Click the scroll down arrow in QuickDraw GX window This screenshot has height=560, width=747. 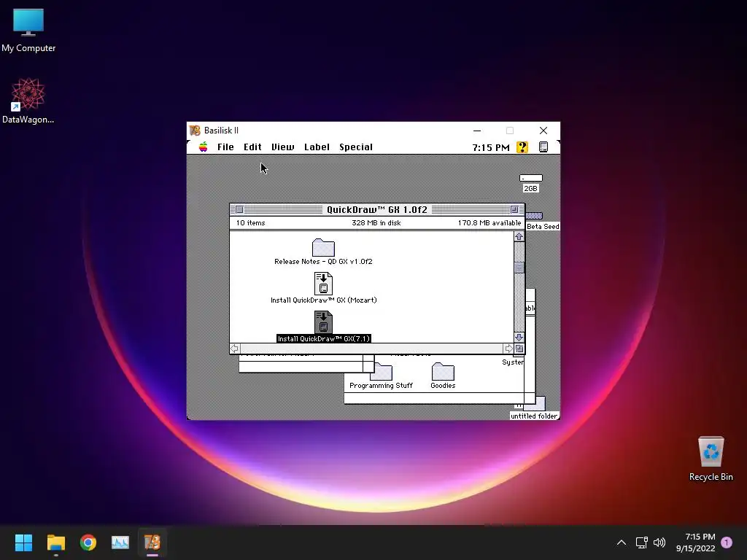[x=519, y=338]
